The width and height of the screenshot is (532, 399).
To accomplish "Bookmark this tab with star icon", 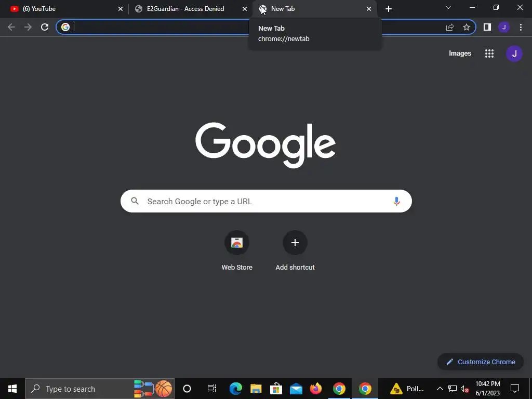I will [467, 27].
